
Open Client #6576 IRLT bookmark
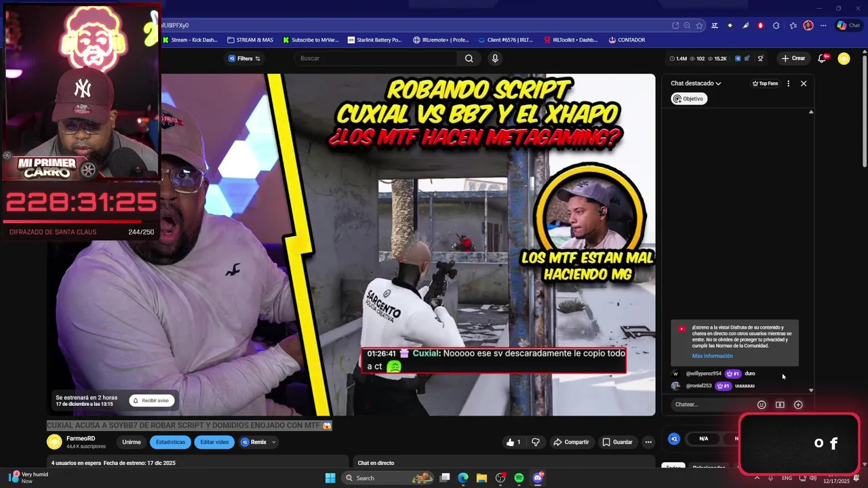pos(505,40)
